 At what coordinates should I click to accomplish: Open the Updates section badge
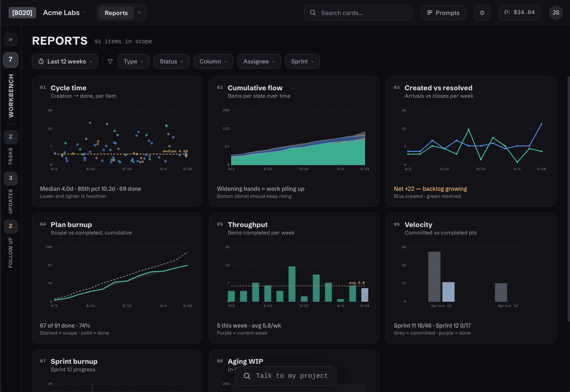tap(10, 179)
